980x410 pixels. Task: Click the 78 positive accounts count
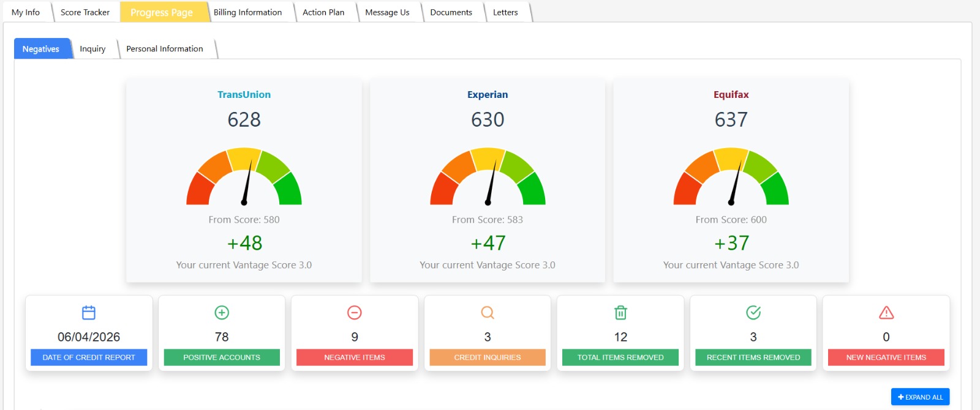[x=222, y=337]
